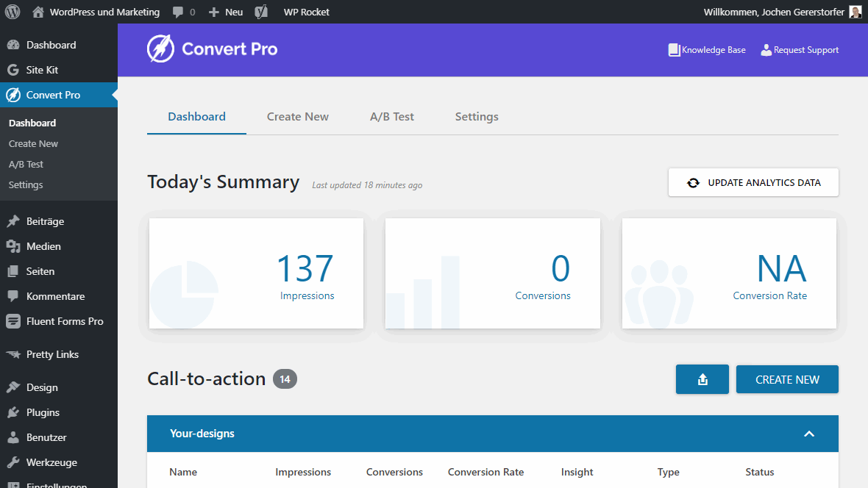Click the export upload icon button

click(702, 379)
